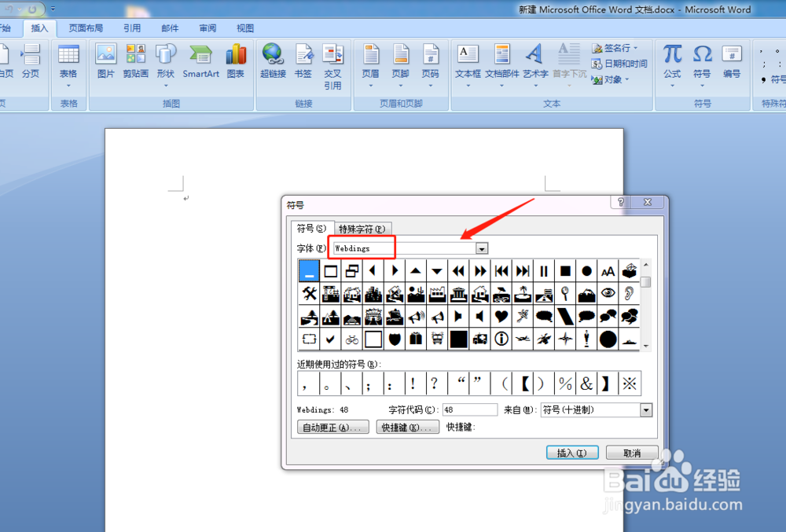The height and width of the screenshot is (532, 786).
Task: Click the Undo arrow in quick access toolbar
Action: 9,9
